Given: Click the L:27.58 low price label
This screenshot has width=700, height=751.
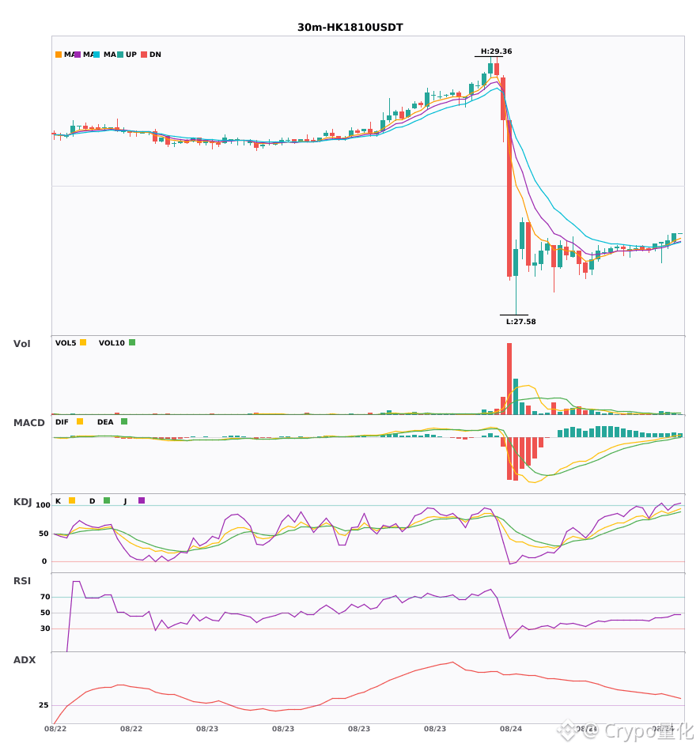Looking at the screenshot, I should tap(520, 322).
